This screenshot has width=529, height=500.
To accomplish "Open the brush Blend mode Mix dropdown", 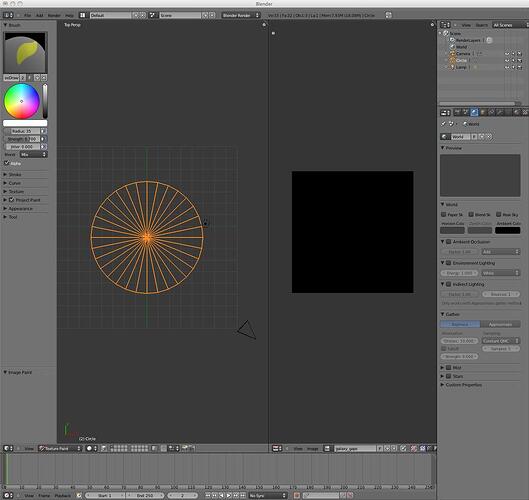I will click(x=33, y=155).
